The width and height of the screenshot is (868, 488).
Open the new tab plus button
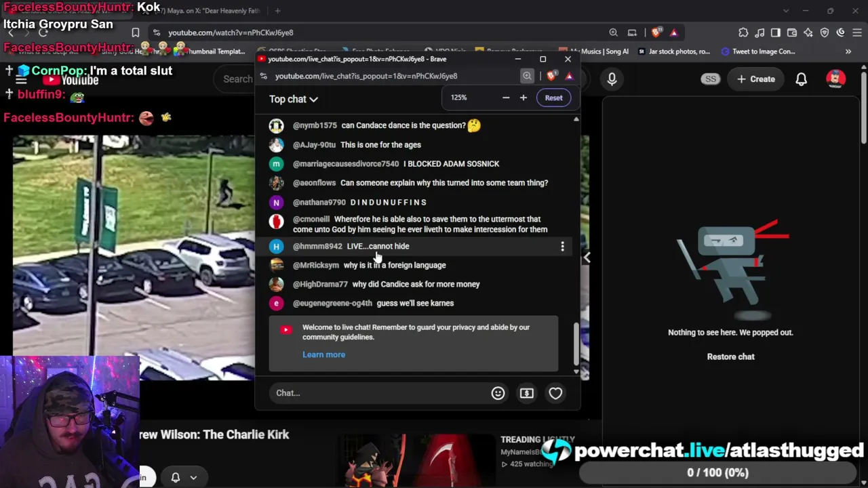pyautogui.click(x=277, y=11)
